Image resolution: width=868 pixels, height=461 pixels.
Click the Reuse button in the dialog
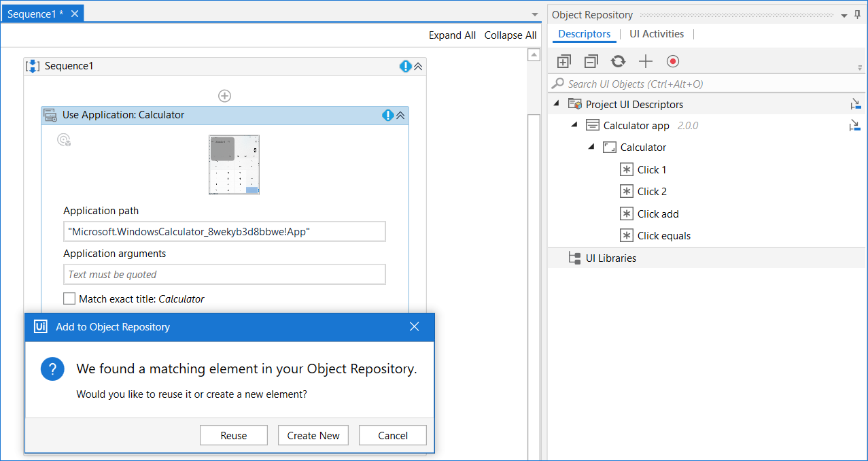234,435
